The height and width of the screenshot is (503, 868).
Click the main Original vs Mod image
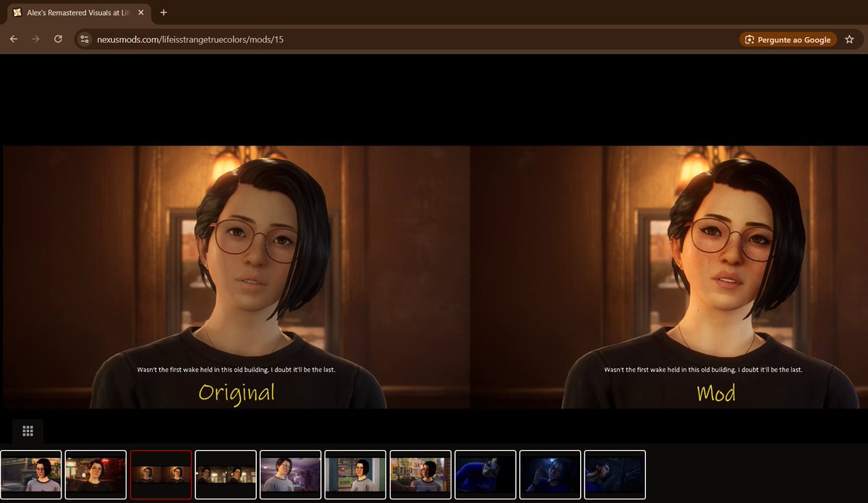[x=434, y=277]
